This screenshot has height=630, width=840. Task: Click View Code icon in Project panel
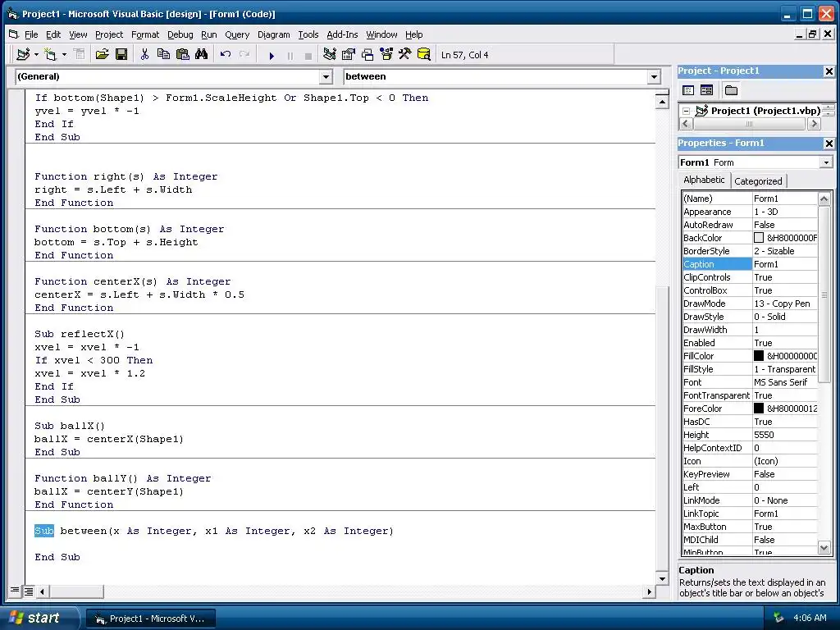(x=688, y=90)
